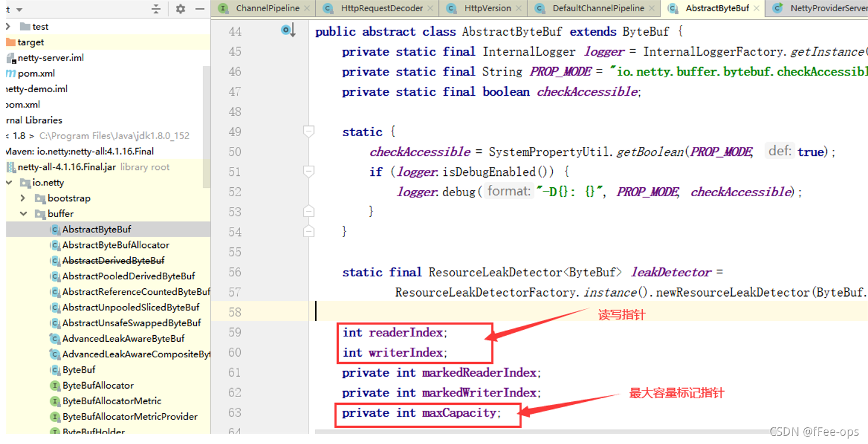Close the HttpVersion tab
868x444 pixels.
coord(519,9)
